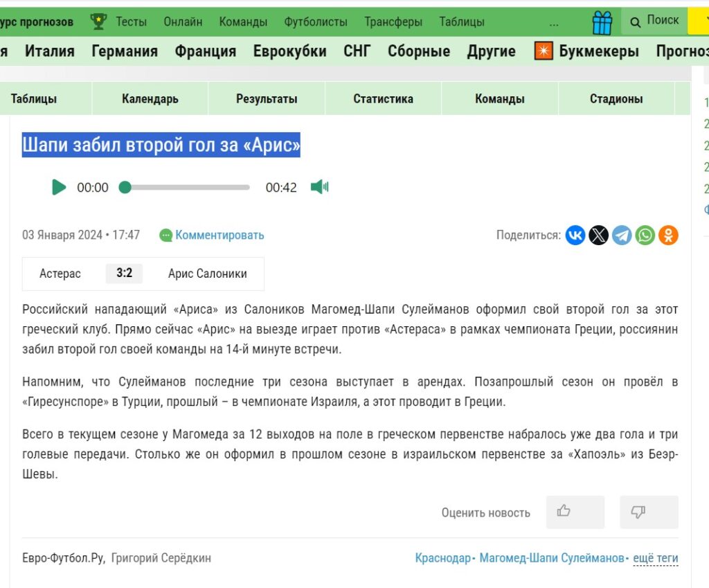Image resolution: width=709 pixels, height=588 pixels.
Task: Mute the audio player volume
Action: pos(319,187)
